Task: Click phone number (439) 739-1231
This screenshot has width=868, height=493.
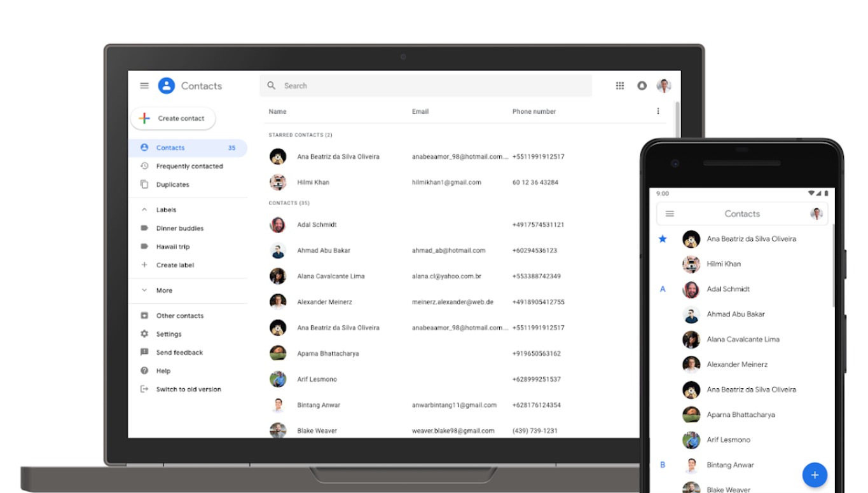Action: (x=535, y=431)
